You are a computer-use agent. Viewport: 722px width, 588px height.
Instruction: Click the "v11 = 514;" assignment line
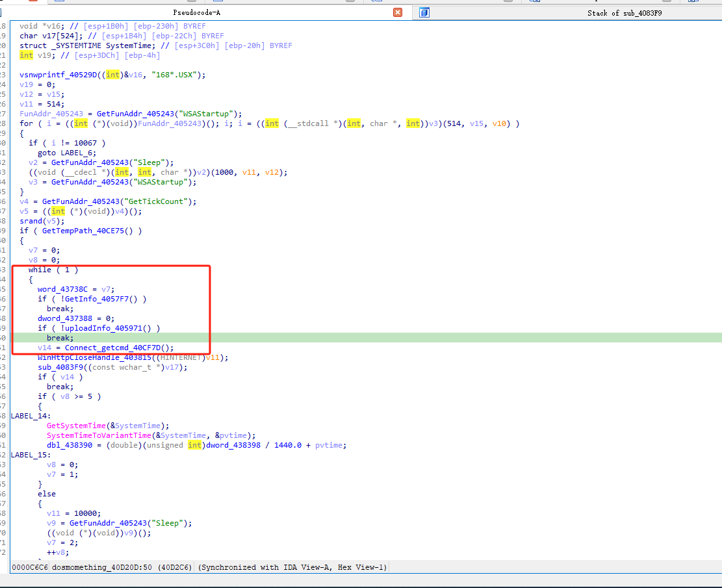tap(42, 104)
